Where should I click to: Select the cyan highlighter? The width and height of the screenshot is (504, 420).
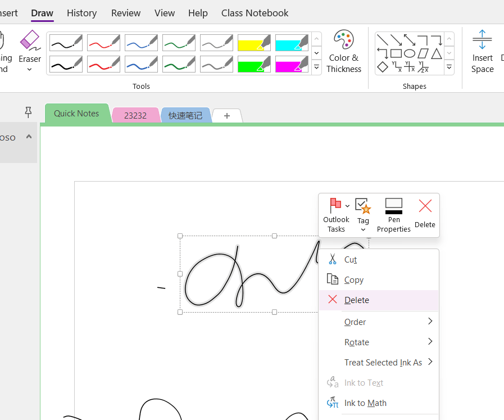click(292, 43)
